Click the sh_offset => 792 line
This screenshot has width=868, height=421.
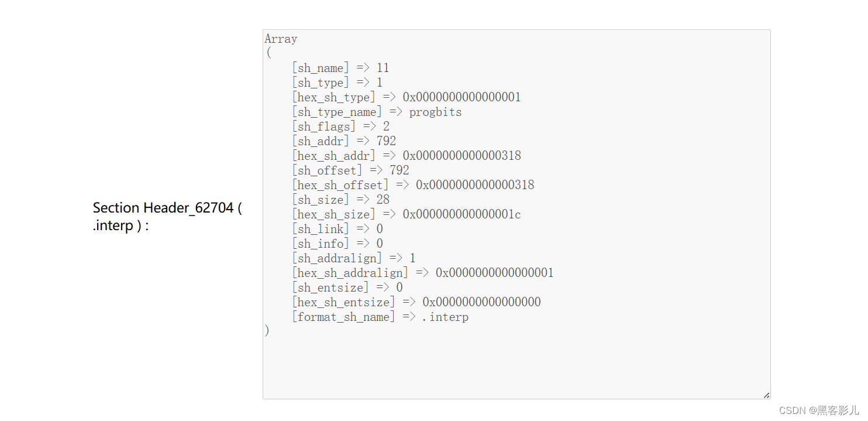(350, 171)
